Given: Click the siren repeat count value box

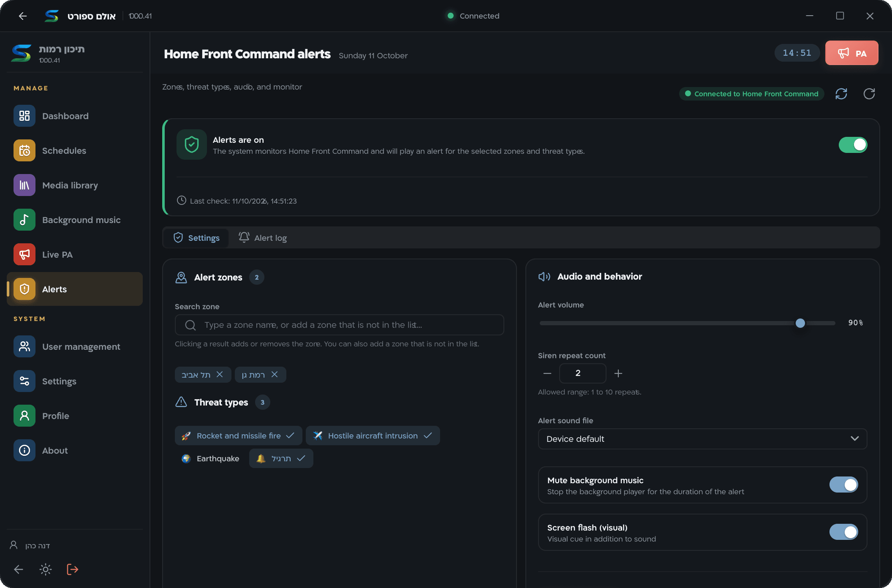Looking at the screenshot, I should [583, 373].
